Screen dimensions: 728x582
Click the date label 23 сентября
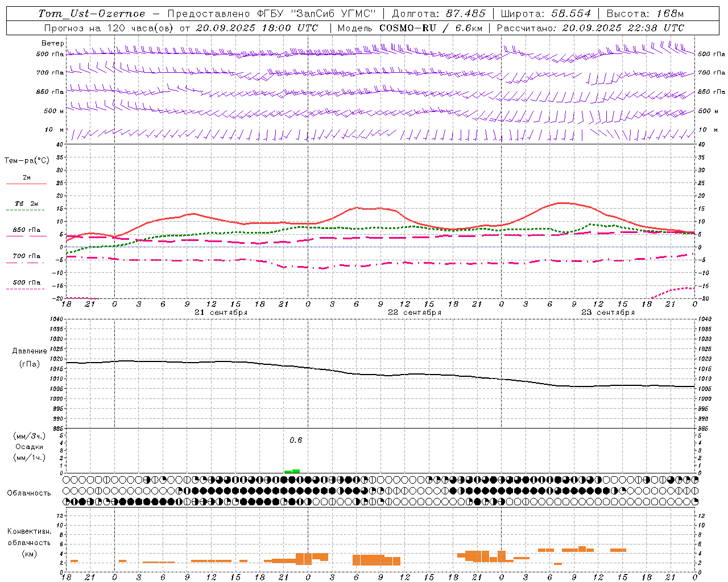click(x=607, y=313)
